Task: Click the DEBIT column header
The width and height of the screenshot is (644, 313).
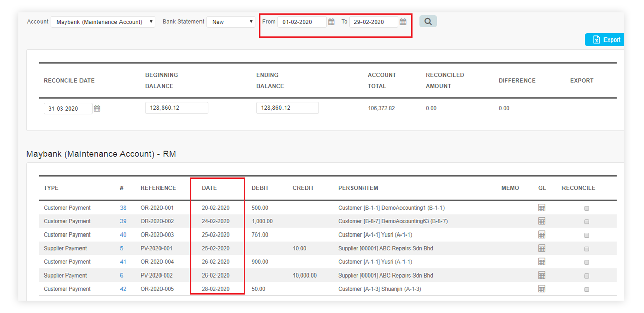Action: [260, 188]
